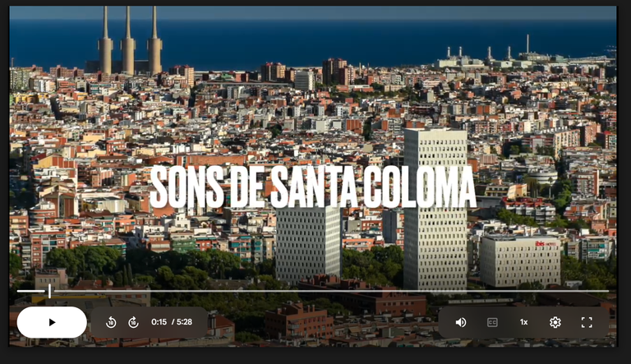631x364 pixels.
Task: Click the 0:15 current time display
Action: [159, 322]
